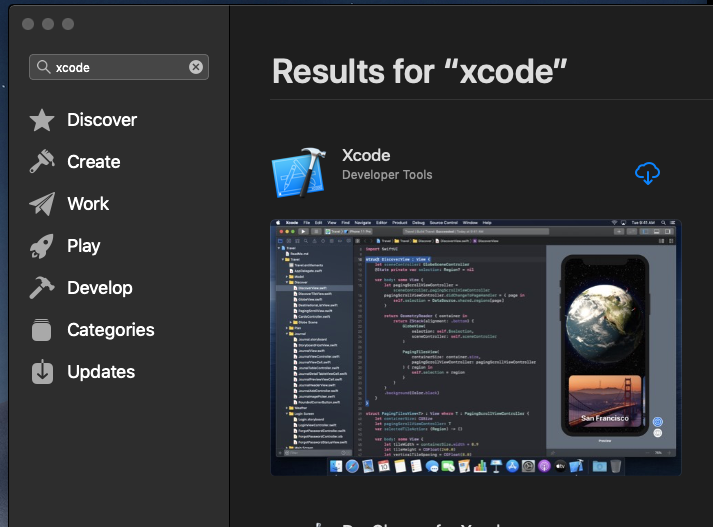Click the Create paintbrush icon
This screenshot has width=713, height=527.
click(42, 161)
